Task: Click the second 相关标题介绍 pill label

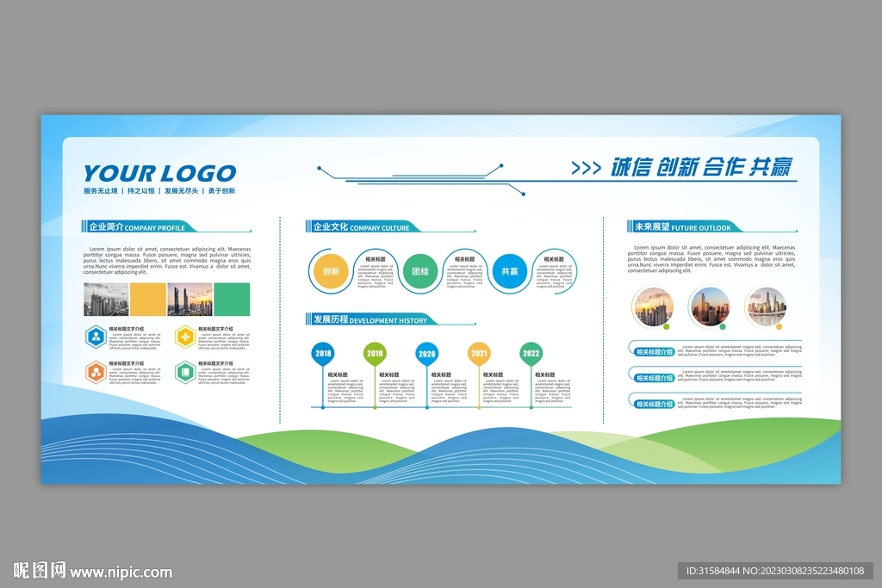Action: pos(655,378)
